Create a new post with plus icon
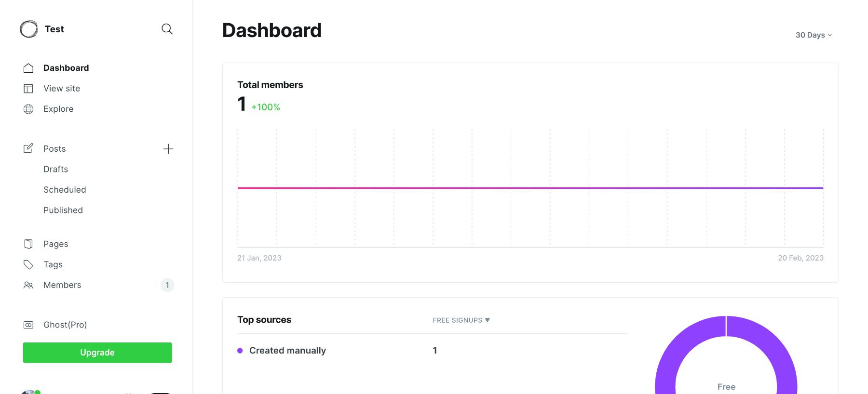 168,149
